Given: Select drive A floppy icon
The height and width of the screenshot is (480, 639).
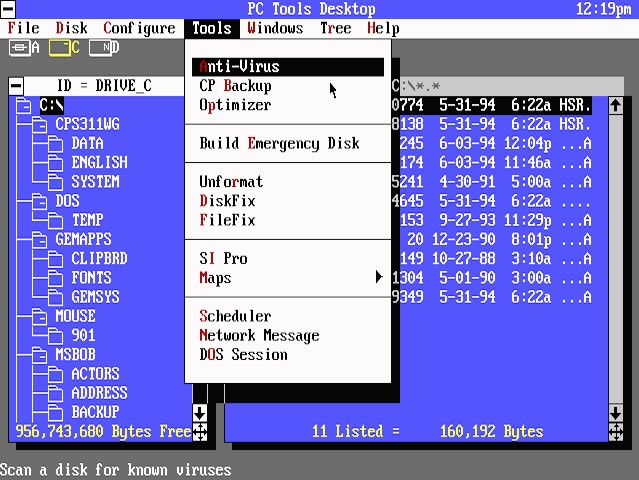Looking at the screenshot, I should pos(24,48).
